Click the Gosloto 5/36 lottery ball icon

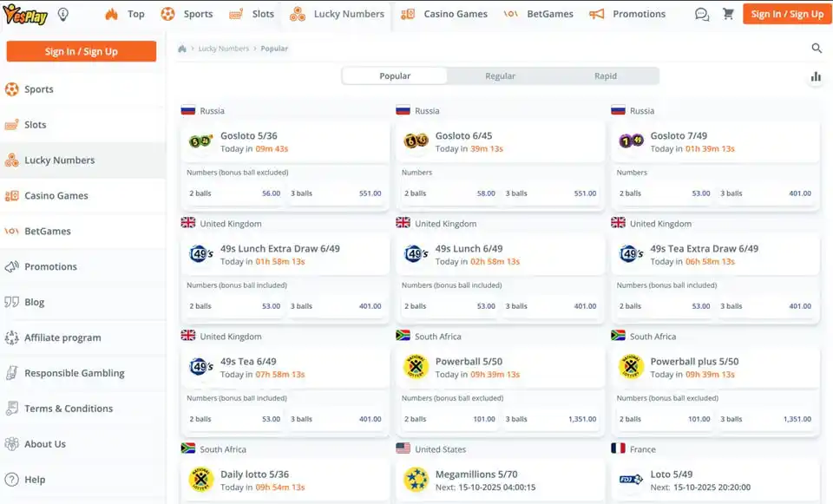point(200,141)
